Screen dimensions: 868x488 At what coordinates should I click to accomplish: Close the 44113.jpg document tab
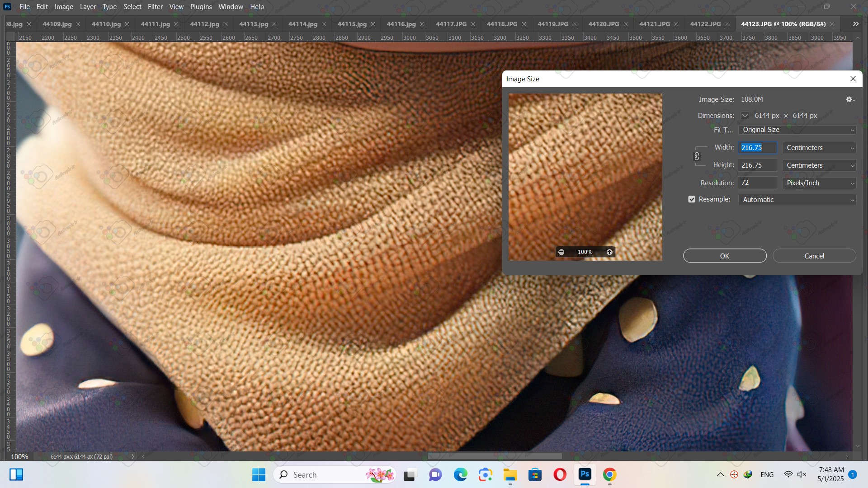coord(274,24)
